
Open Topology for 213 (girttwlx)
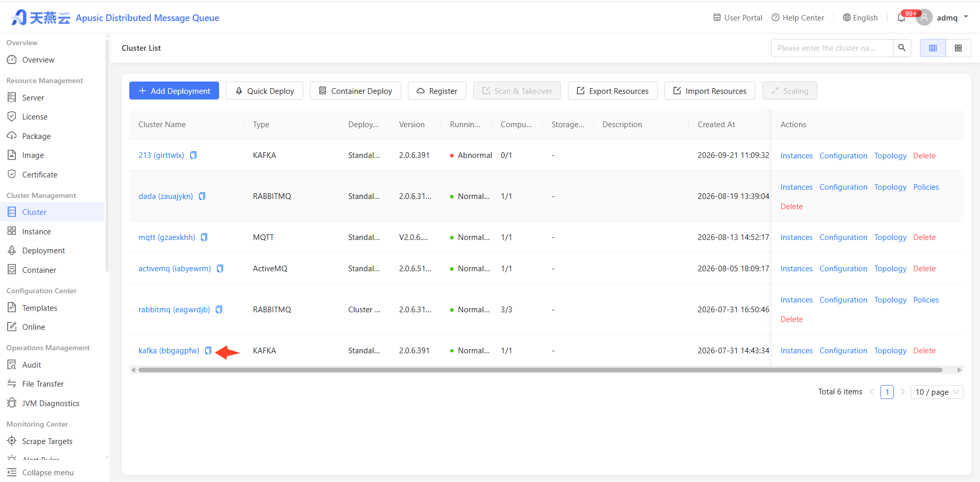pyautogui.click(x=890, y=156)
